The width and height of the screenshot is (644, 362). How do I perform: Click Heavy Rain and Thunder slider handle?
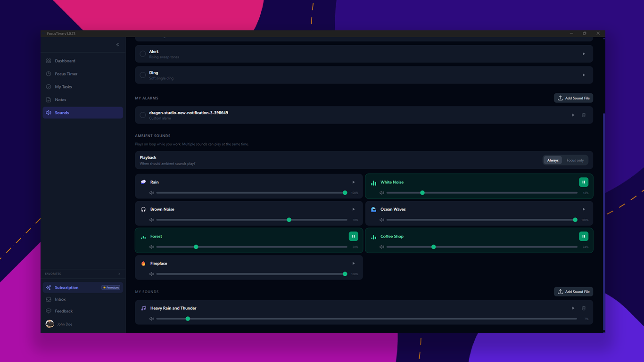(x=188, y=319)
